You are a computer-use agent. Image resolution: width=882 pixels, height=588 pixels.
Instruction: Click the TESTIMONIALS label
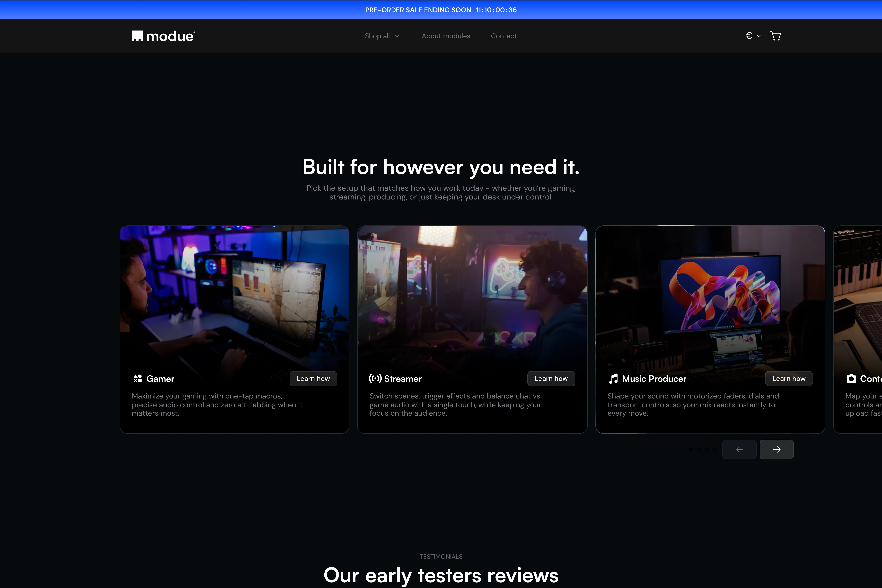(441, 556)
